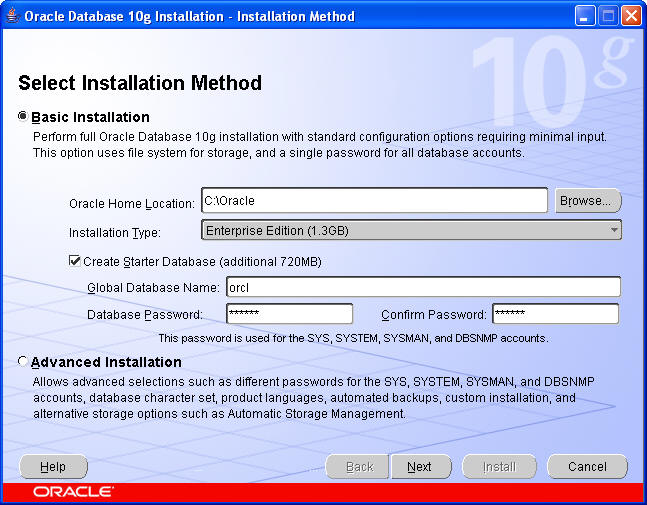Click the Back button
Image resolution: width=647 pixels, height=505 pixels.
[x=359, y=467]
